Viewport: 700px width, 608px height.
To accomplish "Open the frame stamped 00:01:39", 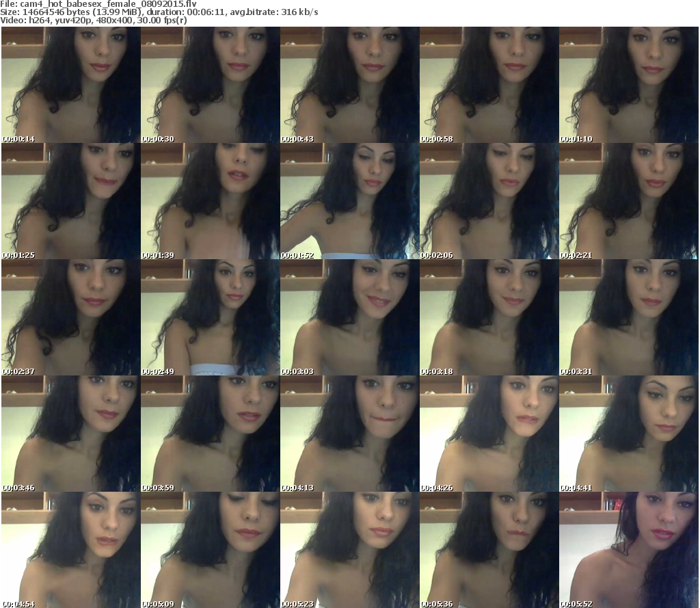I will [x=211, y=201].
